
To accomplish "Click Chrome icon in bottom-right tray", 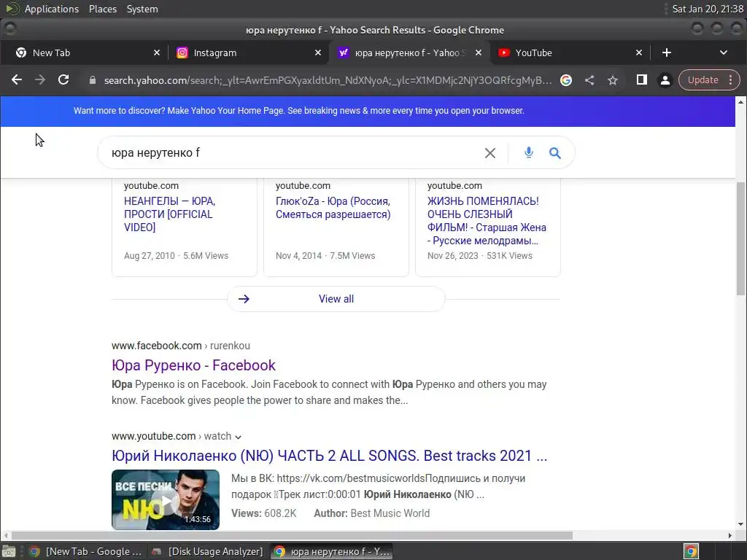I will [x=691, y=551].
